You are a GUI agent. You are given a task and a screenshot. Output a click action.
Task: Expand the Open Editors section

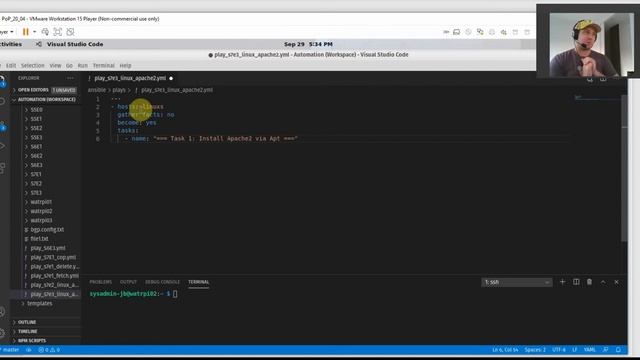[x=33, y=90]
